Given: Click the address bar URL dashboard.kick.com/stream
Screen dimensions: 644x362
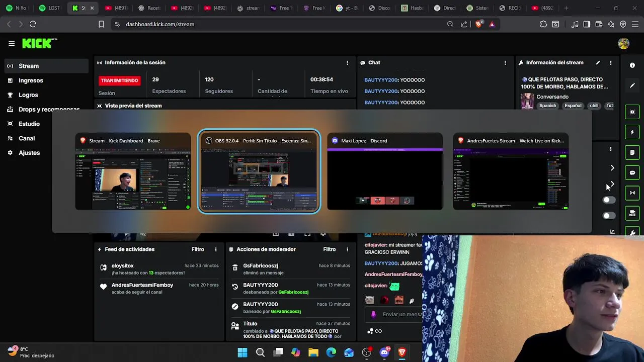Looking at the screenshot, I should pyautogui.click(x=160, y=24).
